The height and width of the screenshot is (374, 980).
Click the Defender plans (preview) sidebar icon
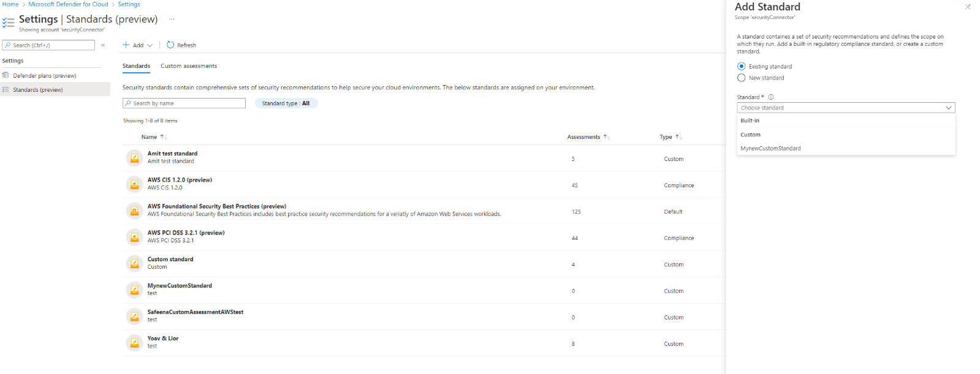tap(6, 75)
